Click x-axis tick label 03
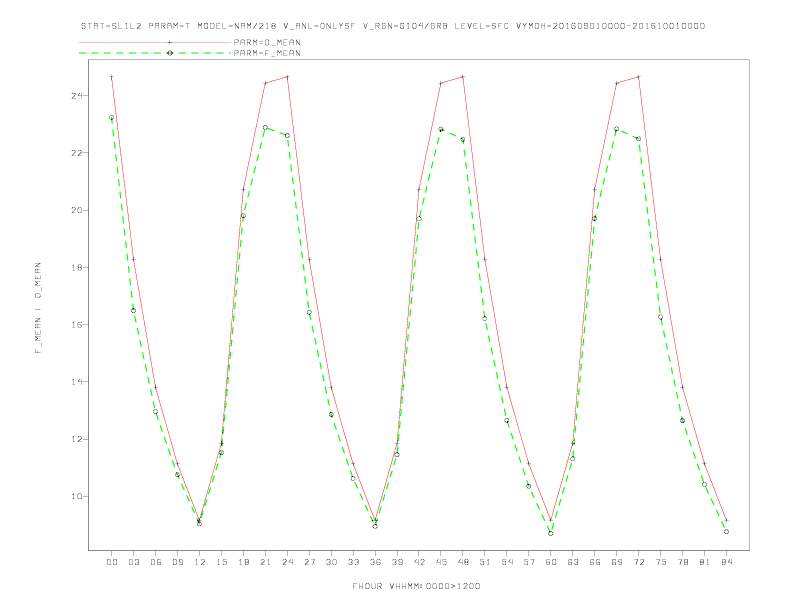This screenshot has width=792, height=612. click(x=133, y=562)
